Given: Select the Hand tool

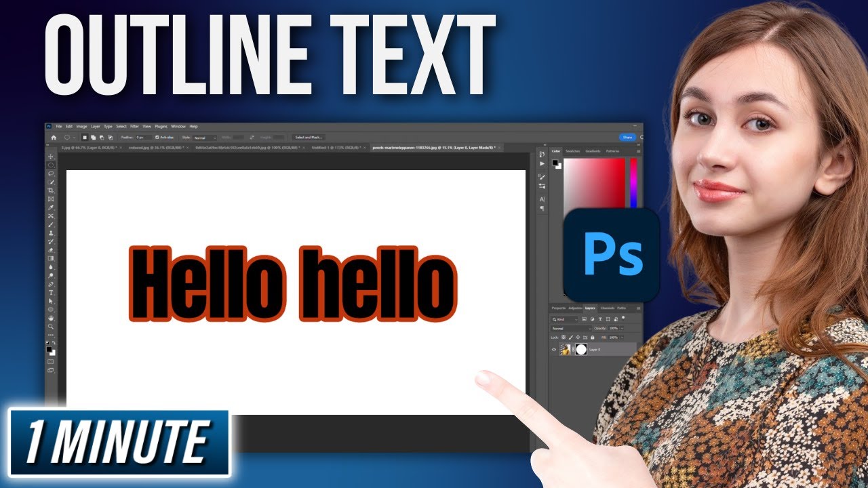Looking at the screenshot, I should (x=50, y=318).
